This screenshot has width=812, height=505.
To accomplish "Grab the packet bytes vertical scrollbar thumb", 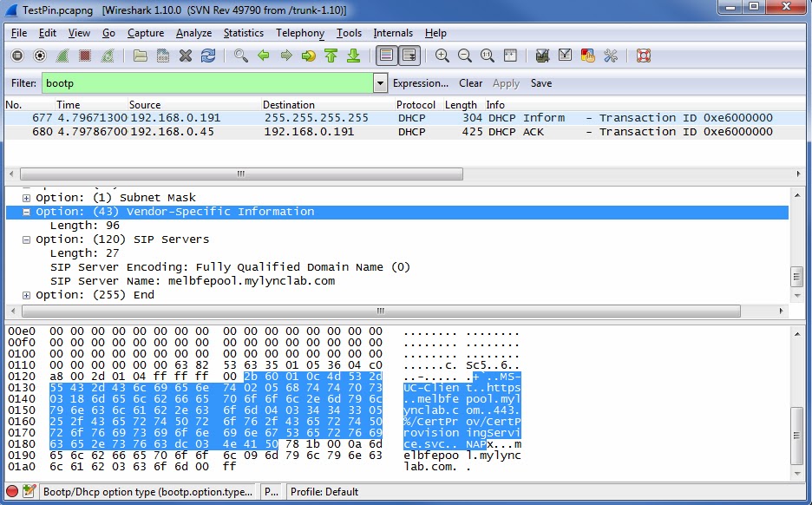I will 797,435.
